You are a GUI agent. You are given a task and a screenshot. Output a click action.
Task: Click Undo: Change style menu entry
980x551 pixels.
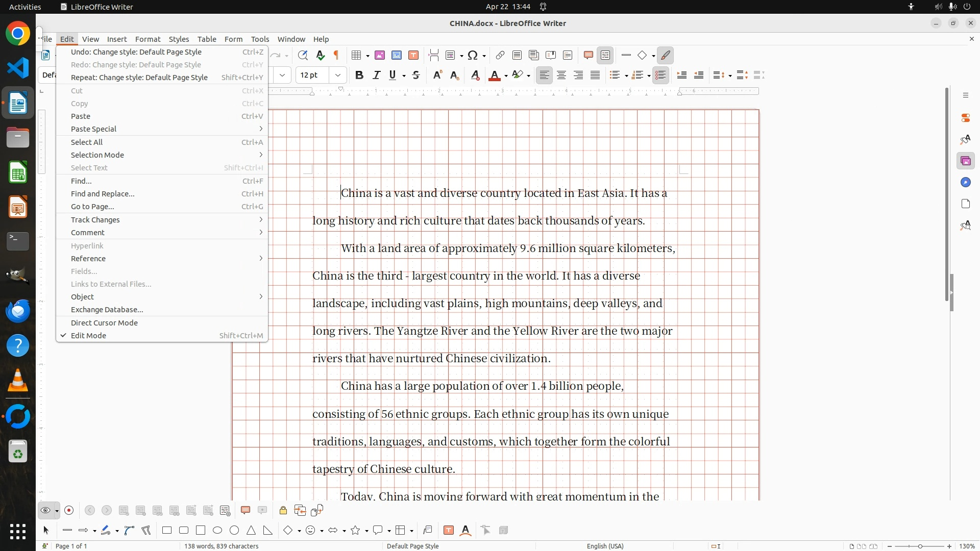coord(136,52)
